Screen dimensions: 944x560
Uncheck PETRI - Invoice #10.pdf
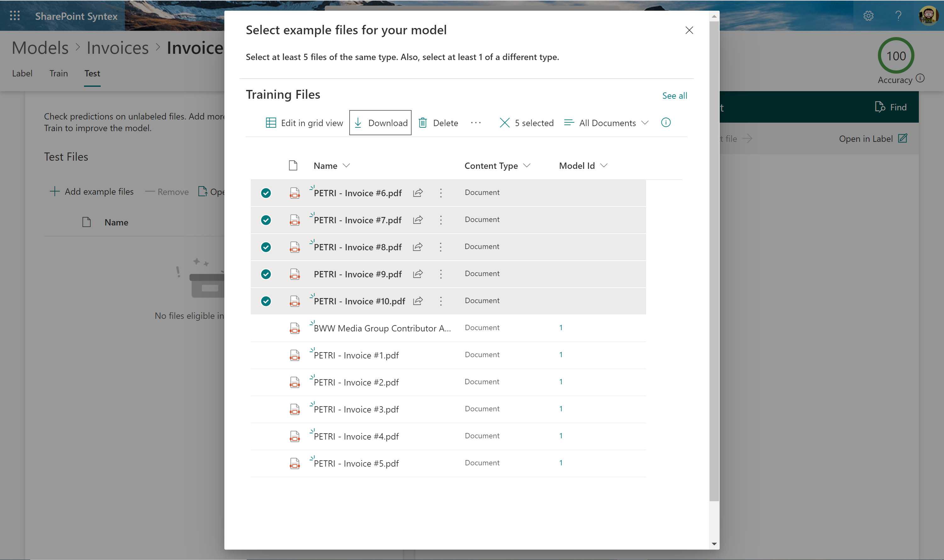click(x=266, y=301)
